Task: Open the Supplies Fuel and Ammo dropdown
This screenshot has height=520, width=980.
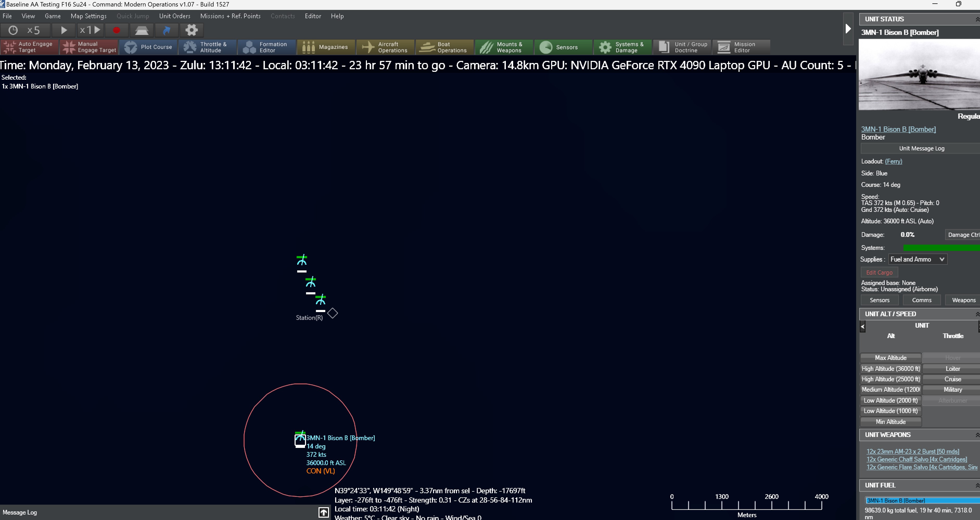Action: click(918, 259)
